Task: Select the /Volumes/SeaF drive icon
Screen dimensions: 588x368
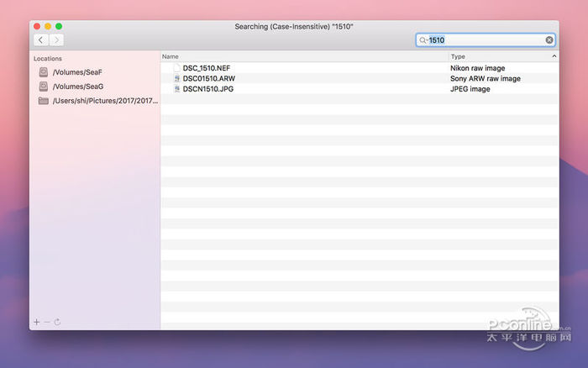Action: tap(44, 72)
